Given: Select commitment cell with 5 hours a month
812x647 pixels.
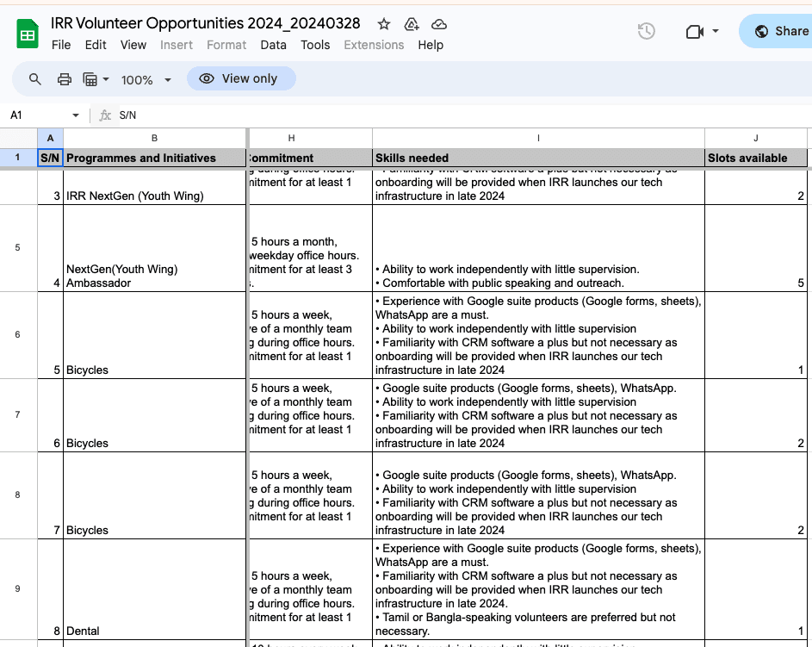Looking at the screenshot, I should (x=311, y=248).
